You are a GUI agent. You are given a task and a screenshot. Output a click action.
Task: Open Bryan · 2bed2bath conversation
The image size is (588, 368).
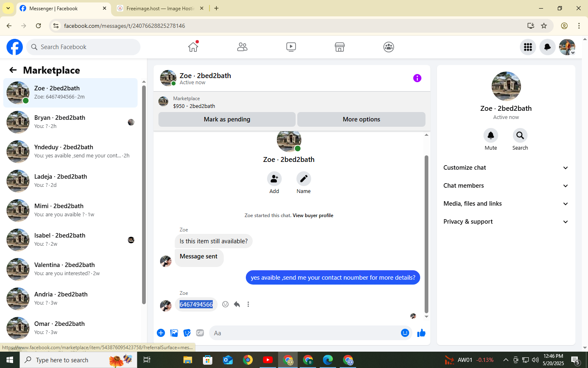pyautogui.click(x=70, y=122)
